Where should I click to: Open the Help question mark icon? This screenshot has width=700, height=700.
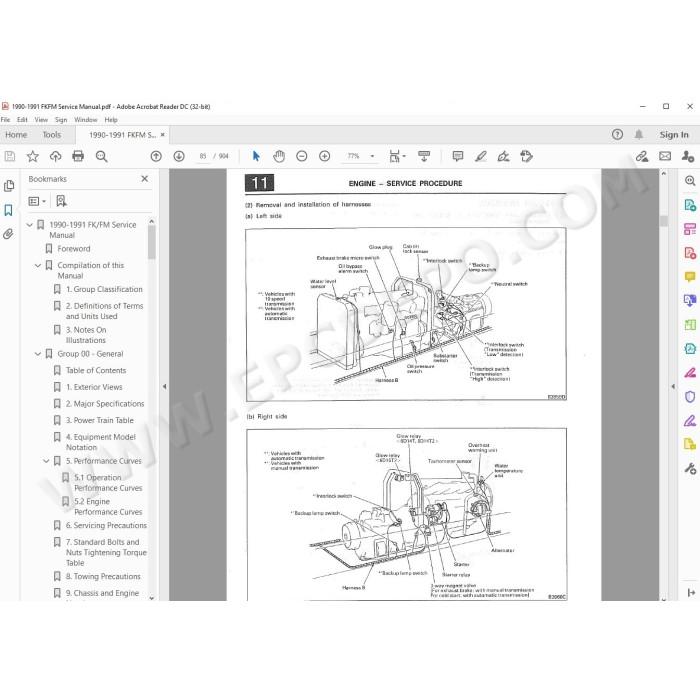coord(617,134)
